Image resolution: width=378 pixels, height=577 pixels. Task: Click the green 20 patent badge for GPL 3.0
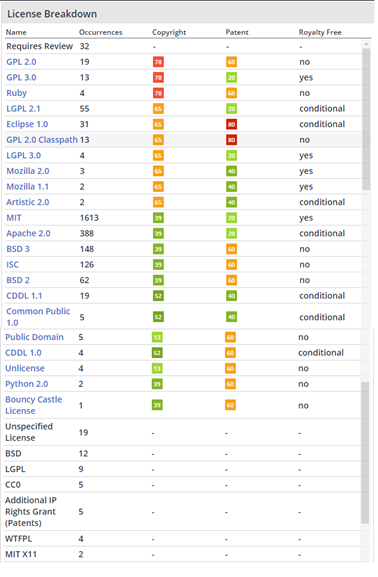[232, 78]
